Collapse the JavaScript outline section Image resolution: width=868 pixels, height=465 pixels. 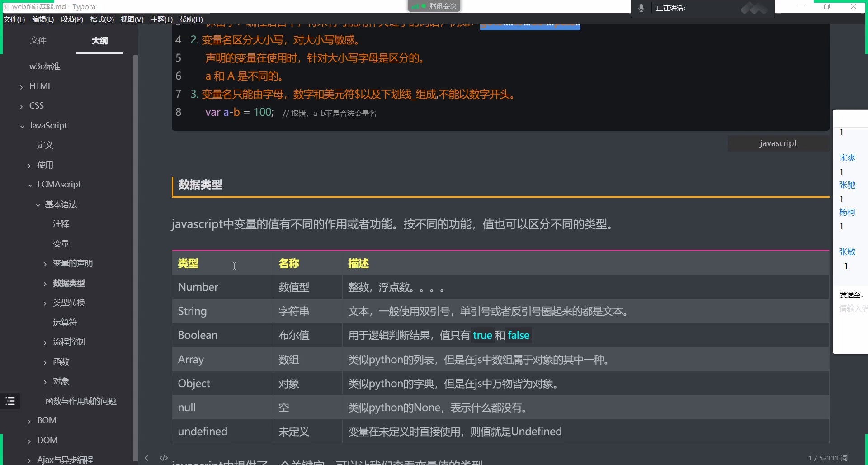click(x=22, y=126)
